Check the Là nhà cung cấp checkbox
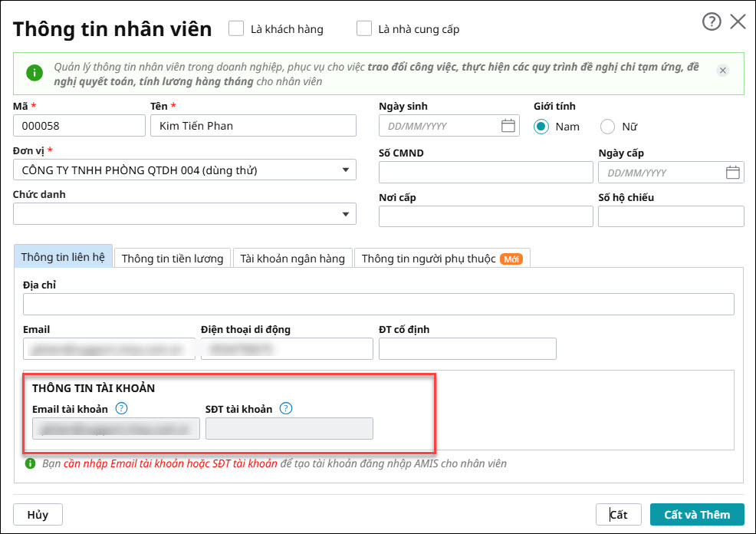The height and width of the screenshot is (534, 756). 364,28
